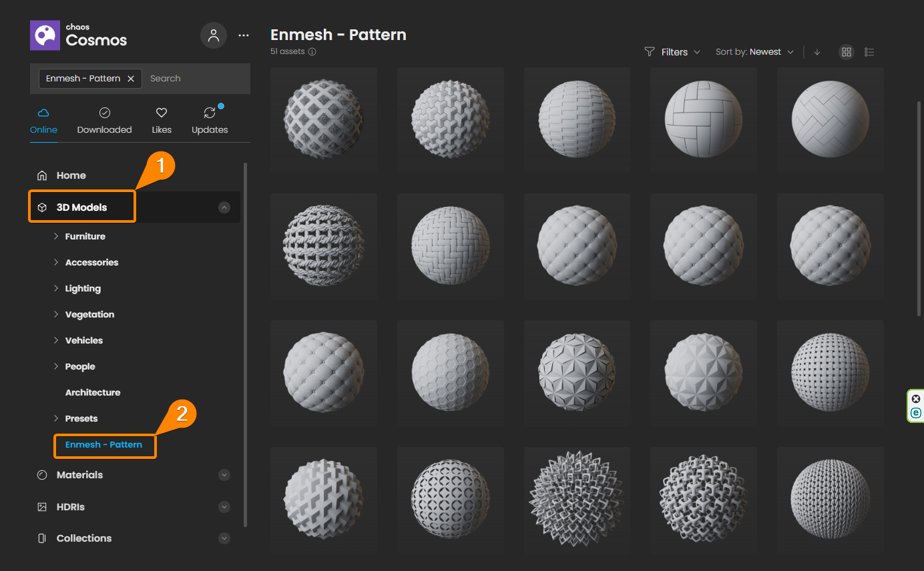Open the info tooltip beside 51 assets
The image size is (924, 571).
point(312,51)
